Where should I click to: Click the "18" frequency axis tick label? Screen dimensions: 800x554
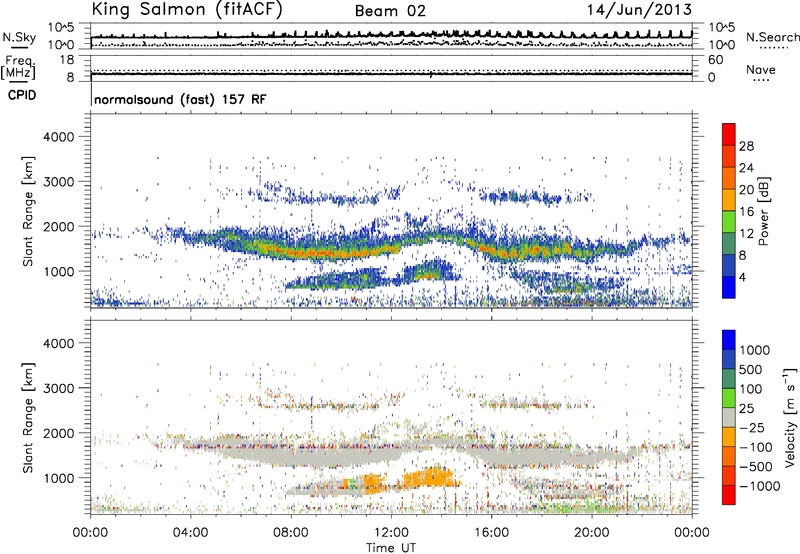coord(67,60)
